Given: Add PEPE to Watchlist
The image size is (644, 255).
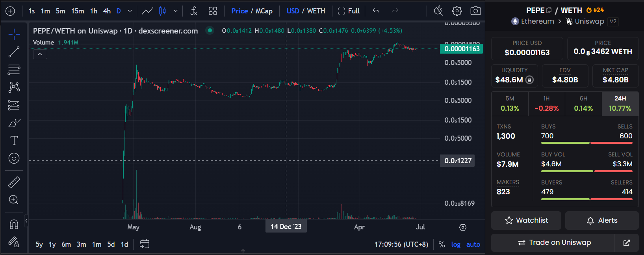Looking at the screenshot, I should 526,220.
